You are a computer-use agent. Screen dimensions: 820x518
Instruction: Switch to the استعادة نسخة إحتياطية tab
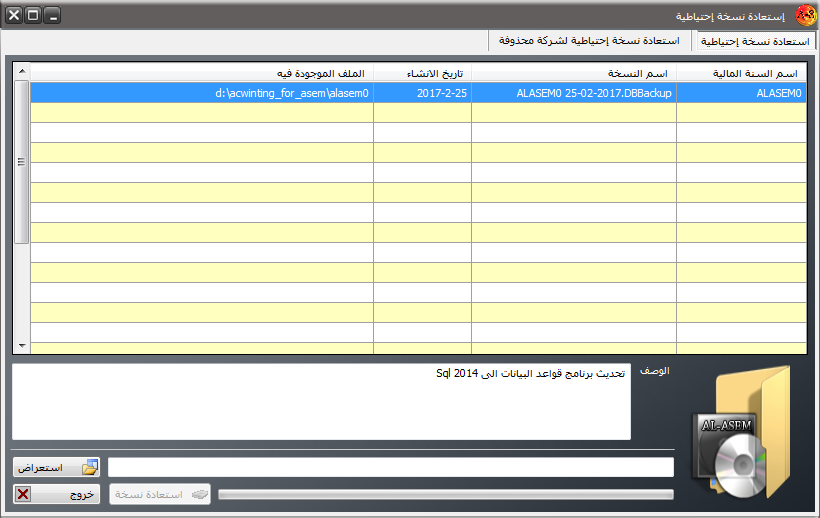756,42
